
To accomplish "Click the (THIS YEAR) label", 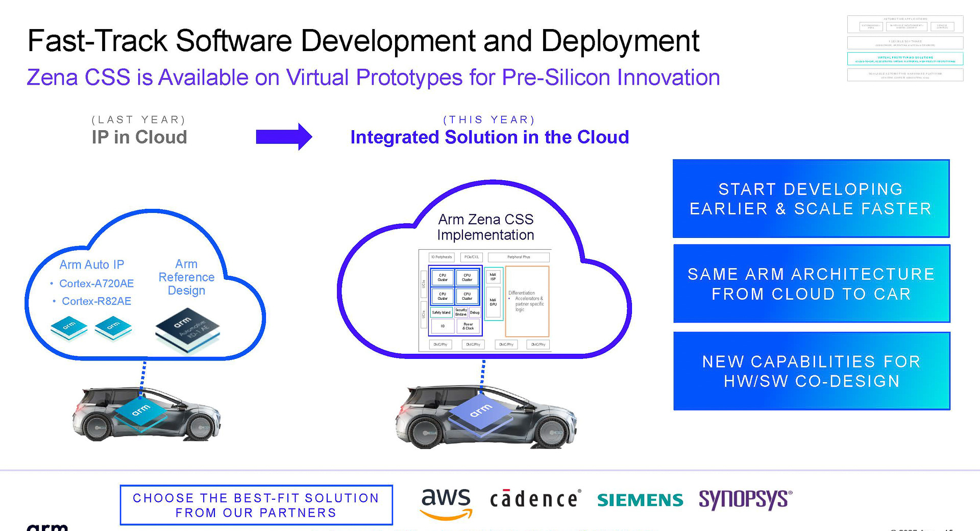I will pyautogui.click(x=489, y=119).
